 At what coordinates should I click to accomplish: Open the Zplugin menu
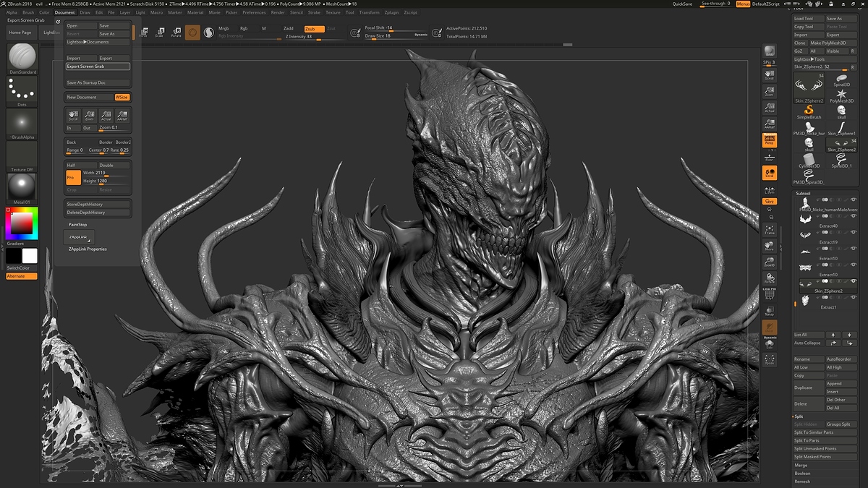pyautogui.click(x=391, y=12)
